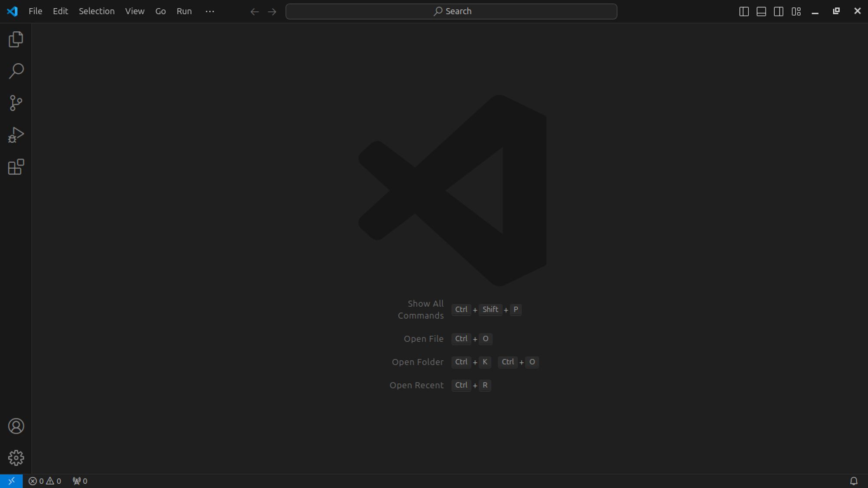Open account profile menu

tap(16, 426)
